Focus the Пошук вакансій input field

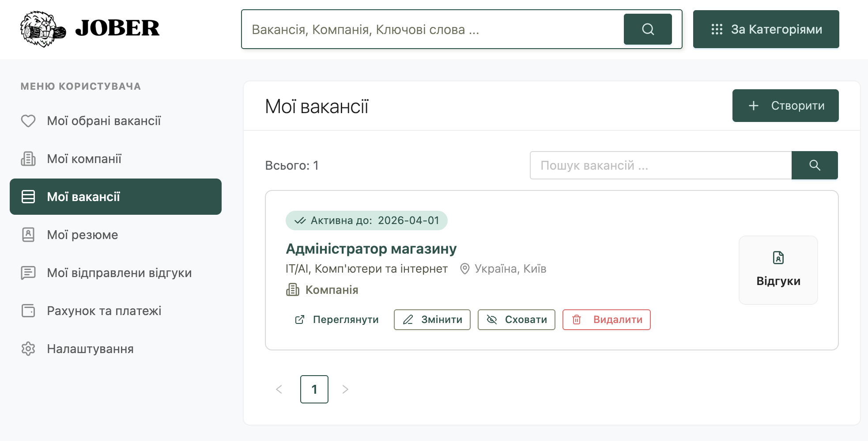tap(660, 165)
